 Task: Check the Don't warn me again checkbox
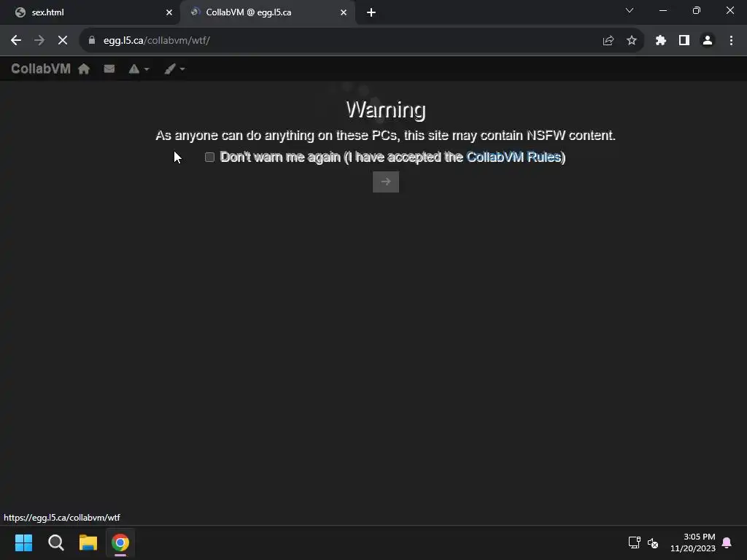[209, 157]
